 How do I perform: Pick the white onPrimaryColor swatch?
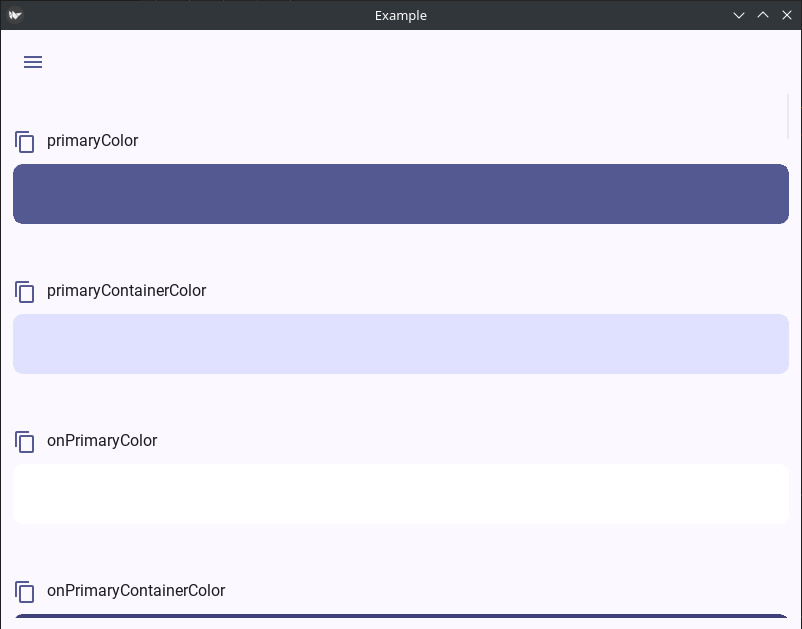tap(401, 493)
